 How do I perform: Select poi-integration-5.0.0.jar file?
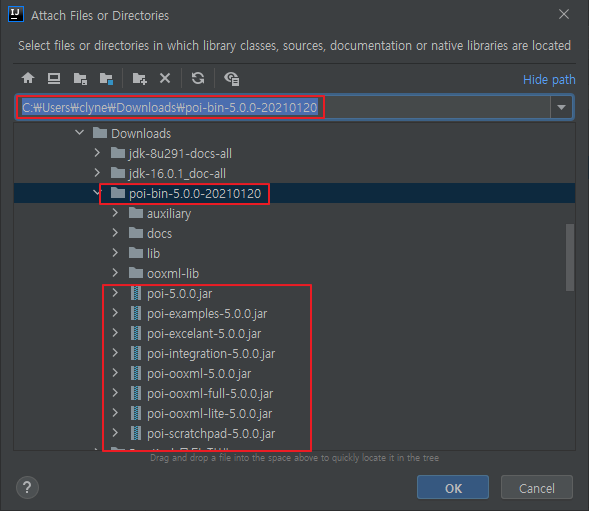click(211, 353)
